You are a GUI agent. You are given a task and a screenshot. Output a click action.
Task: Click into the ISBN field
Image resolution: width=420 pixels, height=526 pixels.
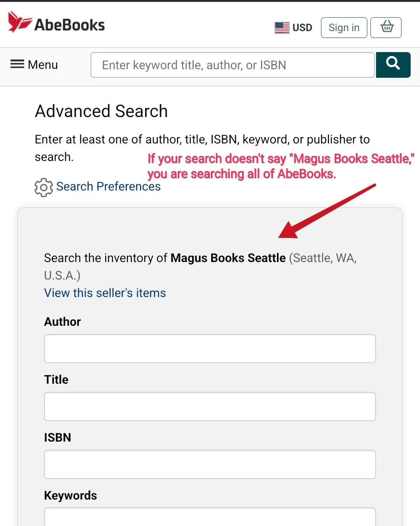coord(210,464)
